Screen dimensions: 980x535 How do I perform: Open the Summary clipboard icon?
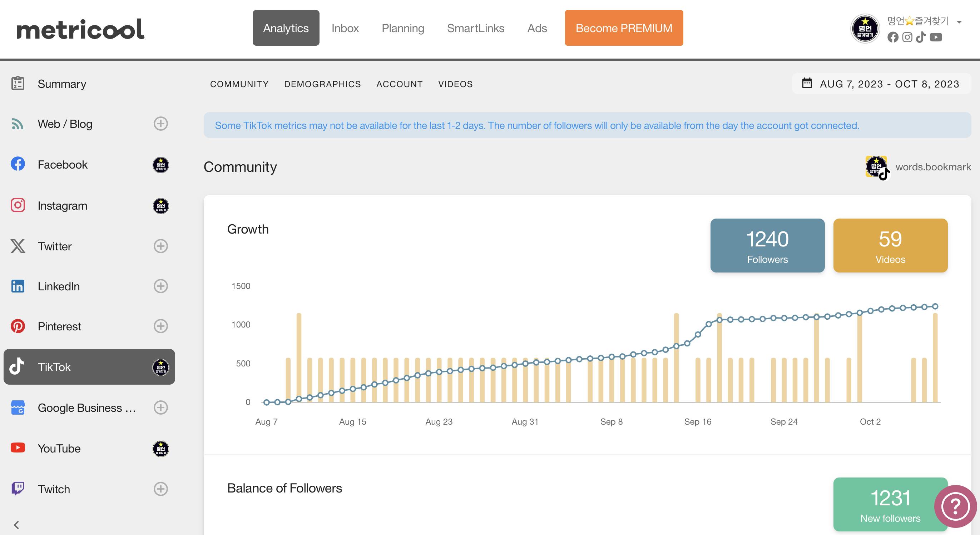tap(18, 83)
